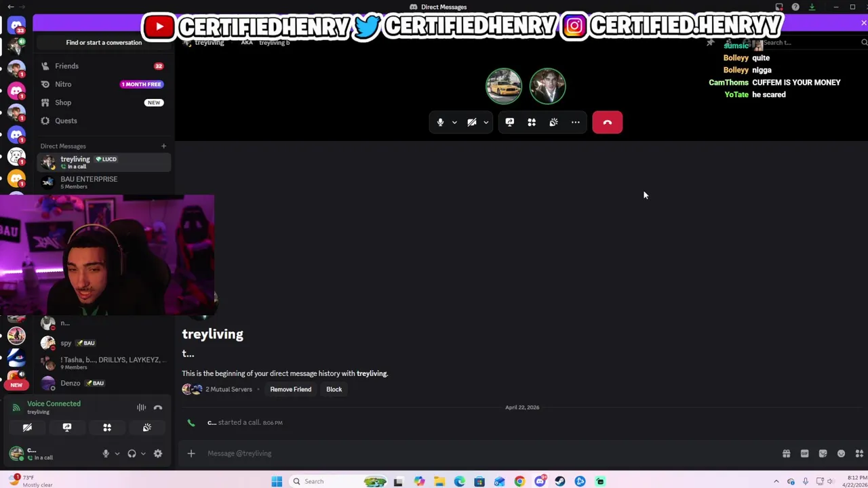Hang up with the red disconnect button
This screenshot has width=868, height=488.
point(608,123)
